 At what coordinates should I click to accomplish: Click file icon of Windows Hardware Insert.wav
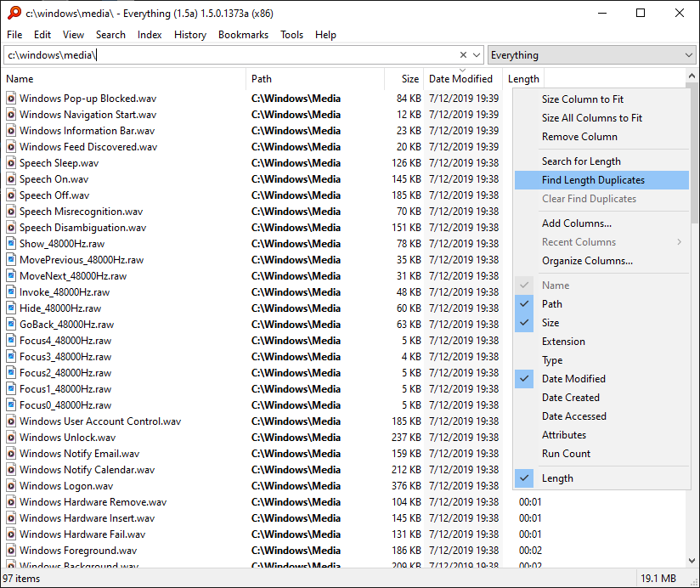coord(11,518)
